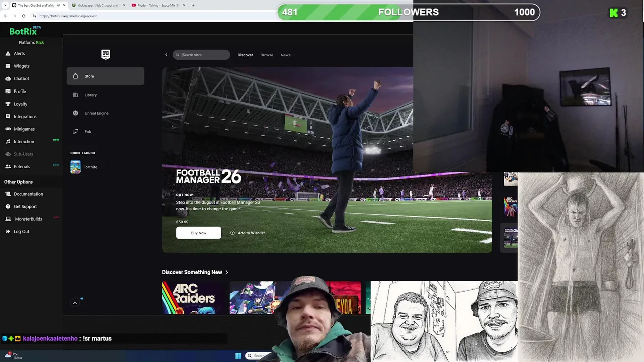Viewport: 644px width, 362px height.
Task: Click the Log Out icon
Action: pos(8,231)
